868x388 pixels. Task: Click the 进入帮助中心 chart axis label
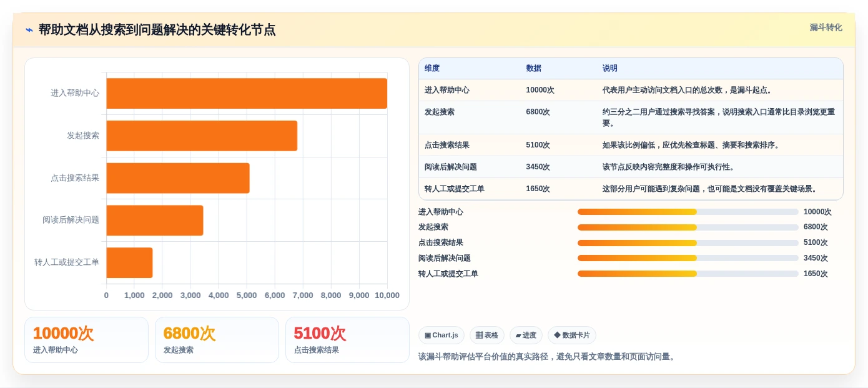(75, 93)
